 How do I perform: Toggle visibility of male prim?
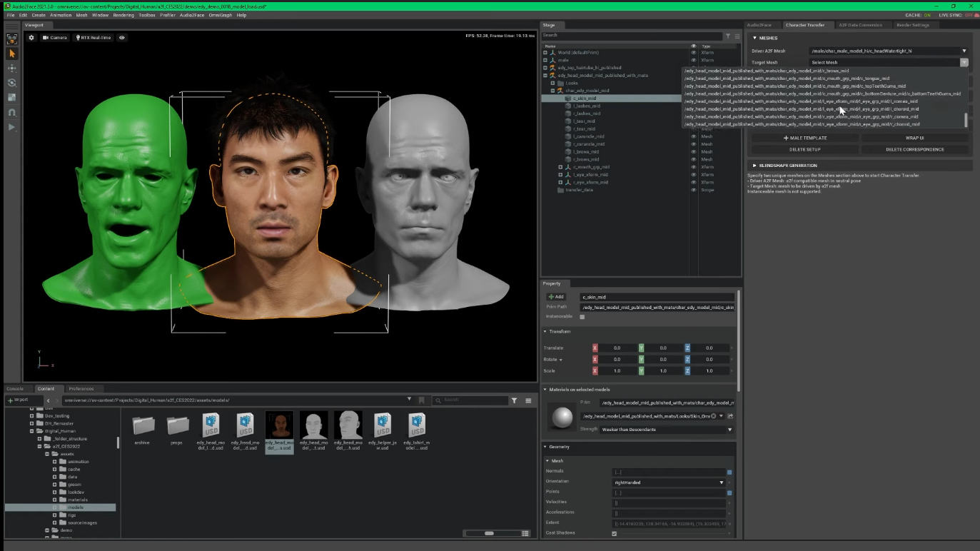pos(693,60)
